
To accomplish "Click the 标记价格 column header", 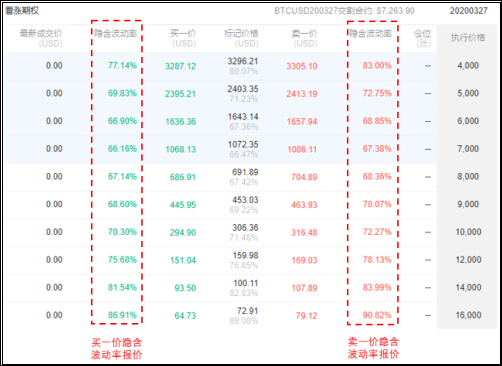I will (241, 38).
